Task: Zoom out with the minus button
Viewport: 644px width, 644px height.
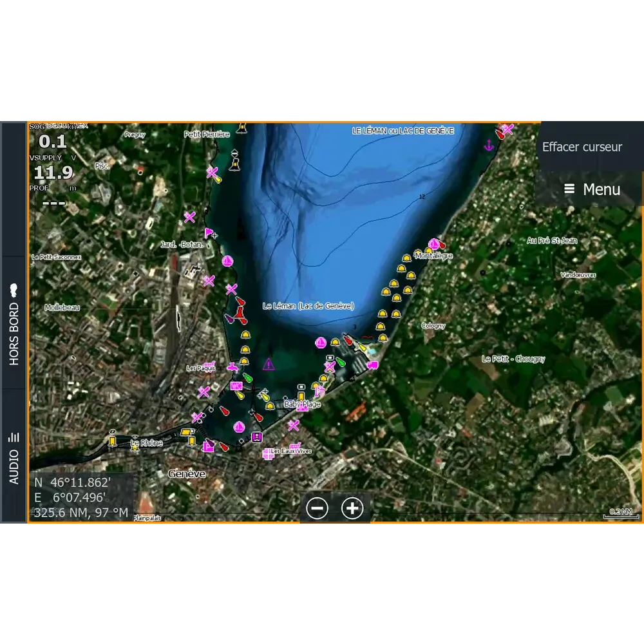Action: (x=317, y=508)
